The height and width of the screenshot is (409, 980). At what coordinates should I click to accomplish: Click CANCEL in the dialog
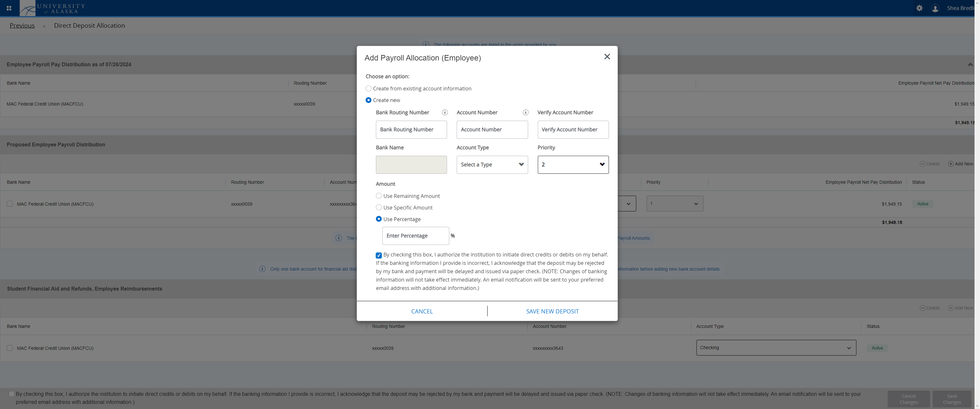tap(422, 311)
